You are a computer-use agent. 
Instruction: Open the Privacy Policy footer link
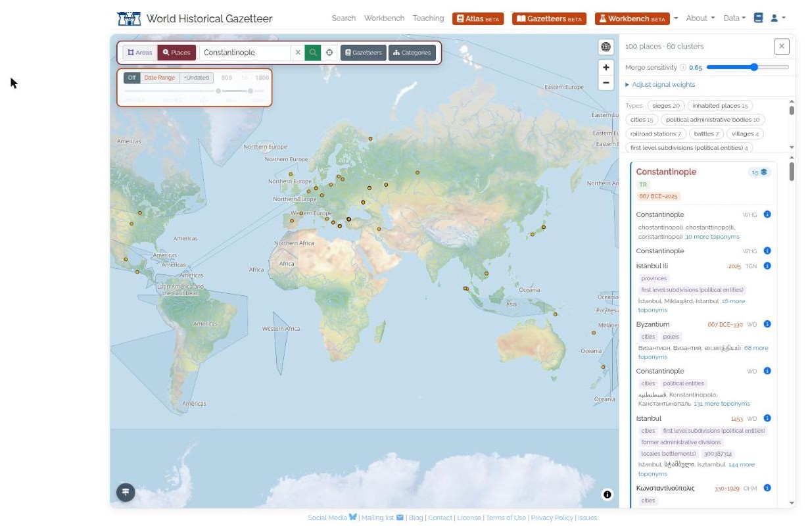coord(552,518)
